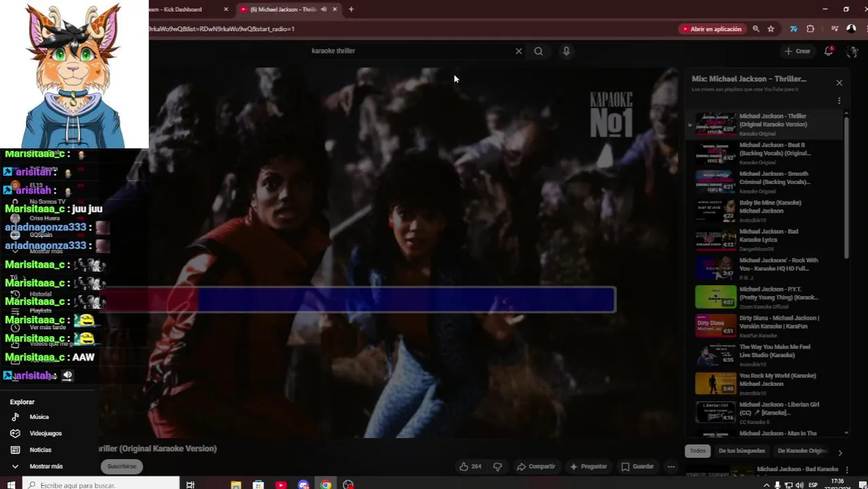The image size is (868, 489).
Task: Open Chrome media controls icon
Action: (x=835, y=29)
